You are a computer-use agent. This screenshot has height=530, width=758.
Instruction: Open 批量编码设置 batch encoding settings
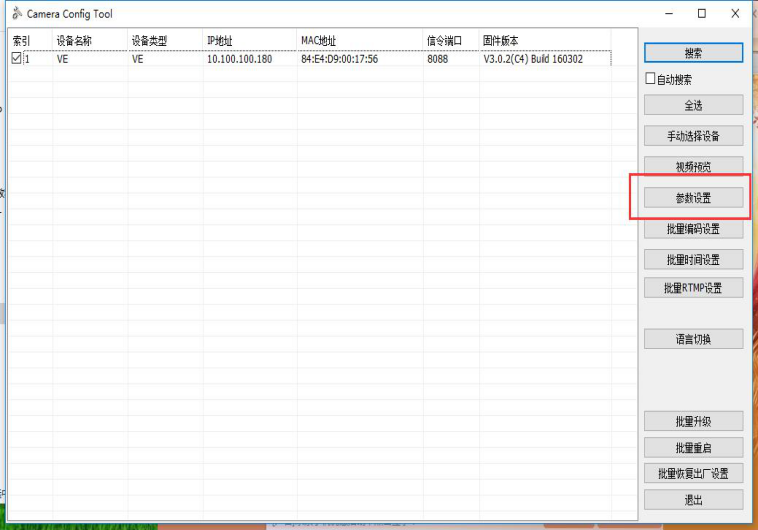tap(693, 229)
